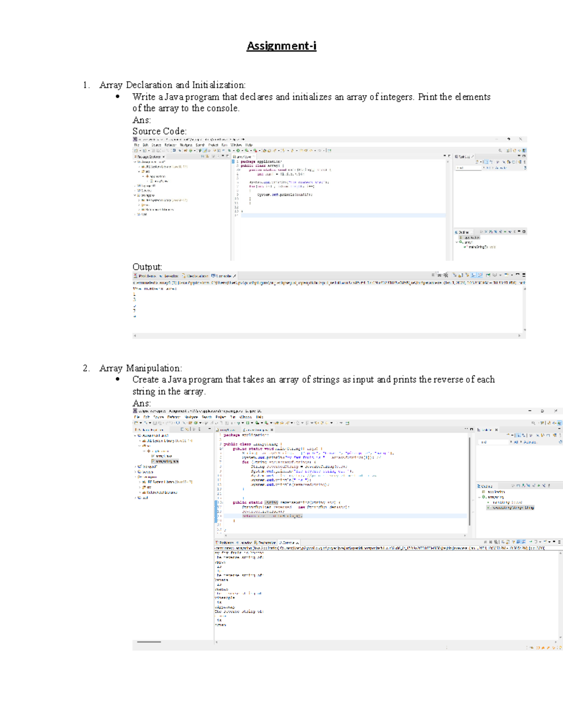
Task: Click horizontal scrollbar of Output console
Action: 327,336
